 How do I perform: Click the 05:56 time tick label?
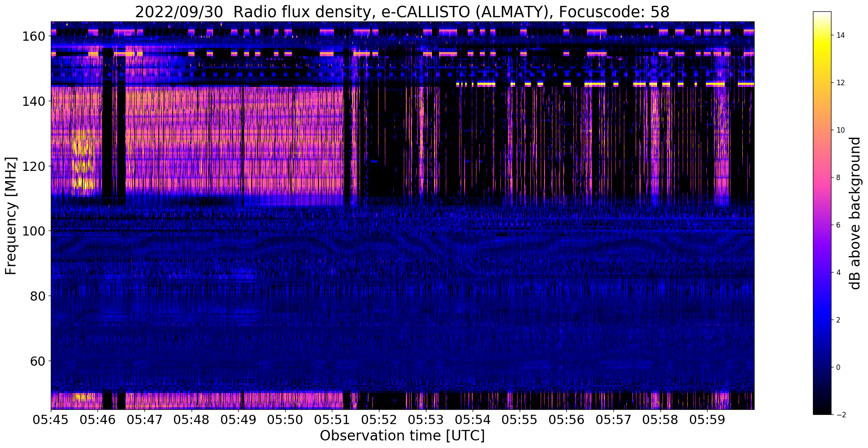(566, 420)
